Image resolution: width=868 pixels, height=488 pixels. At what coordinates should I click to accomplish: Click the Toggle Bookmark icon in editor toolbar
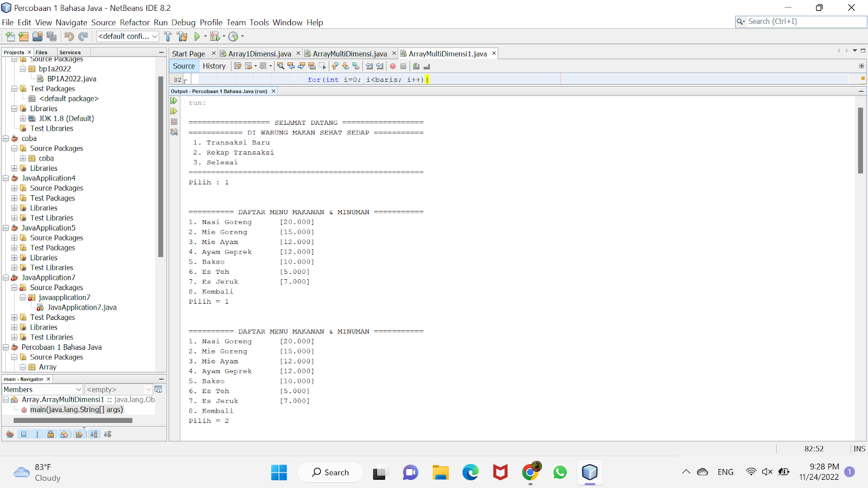tap(356, 66)
